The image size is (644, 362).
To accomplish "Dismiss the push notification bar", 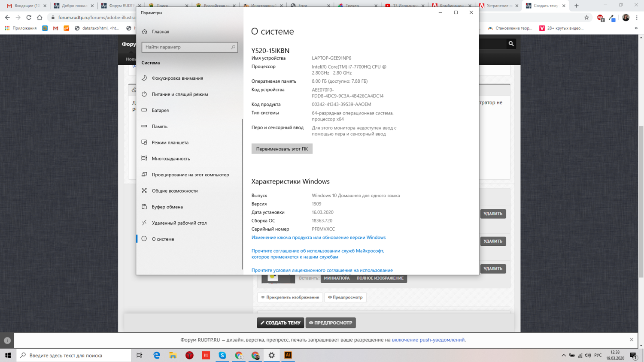I will pos(632,340).
